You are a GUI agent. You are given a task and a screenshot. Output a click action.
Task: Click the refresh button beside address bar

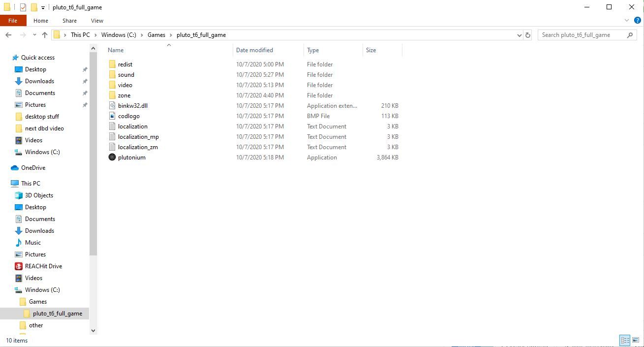click(x=528, y=35)
